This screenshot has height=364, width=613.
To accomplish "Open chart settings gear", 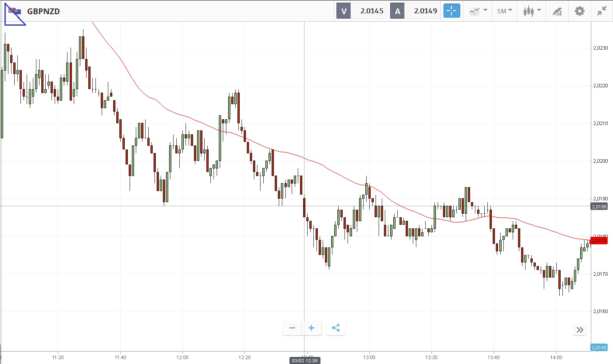I will pos(580,11).
